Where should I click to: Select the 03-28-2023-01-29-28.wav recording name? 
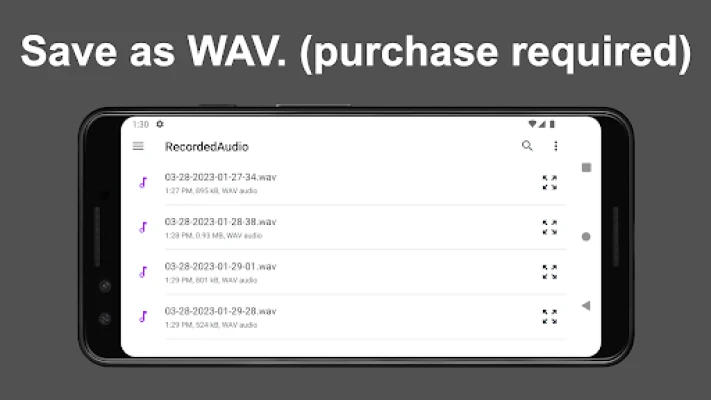tap(220, 311)
